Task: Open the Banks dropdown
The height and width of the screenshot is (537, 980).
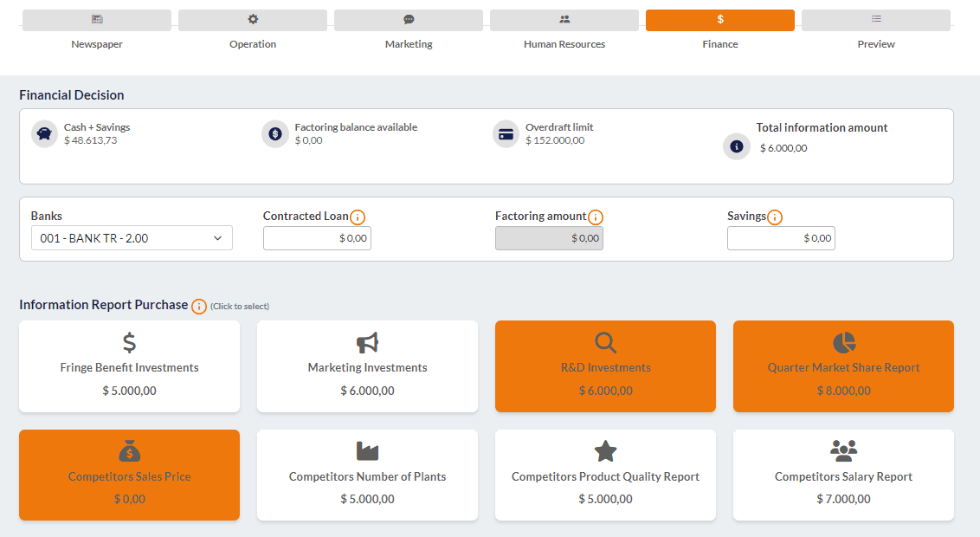Action: (132, 238)
